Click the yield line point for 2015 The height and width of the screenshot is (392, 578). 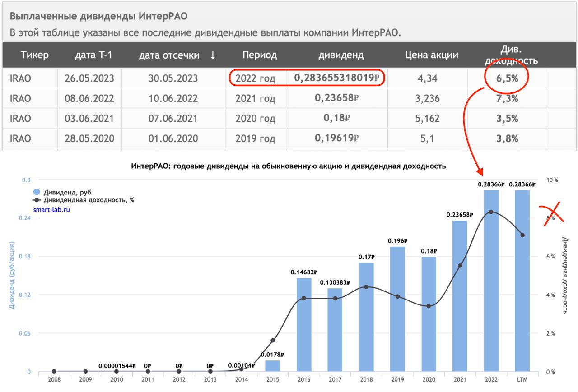click(x=273, y=341)
